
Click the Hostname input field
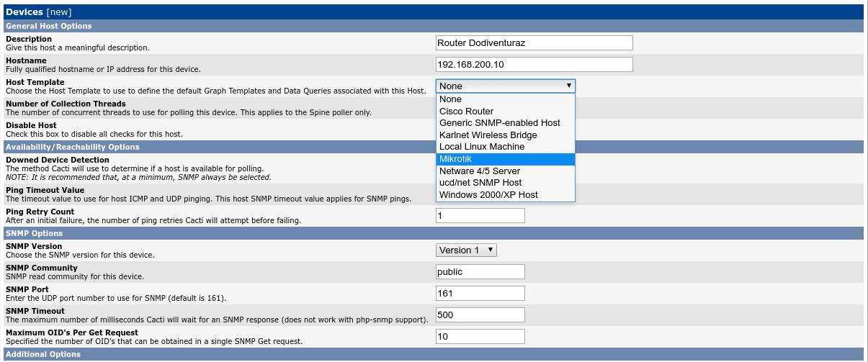(534, 65)
